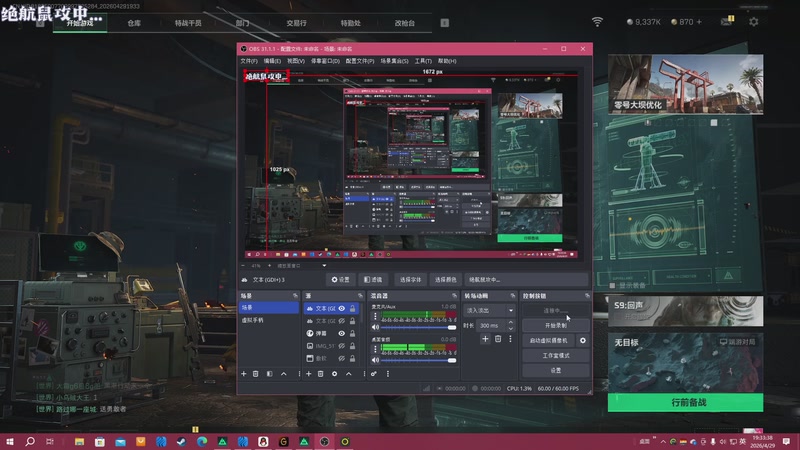Unlock the first 文本 (GDI+) source
800x450 pixels.
[353, 309]
